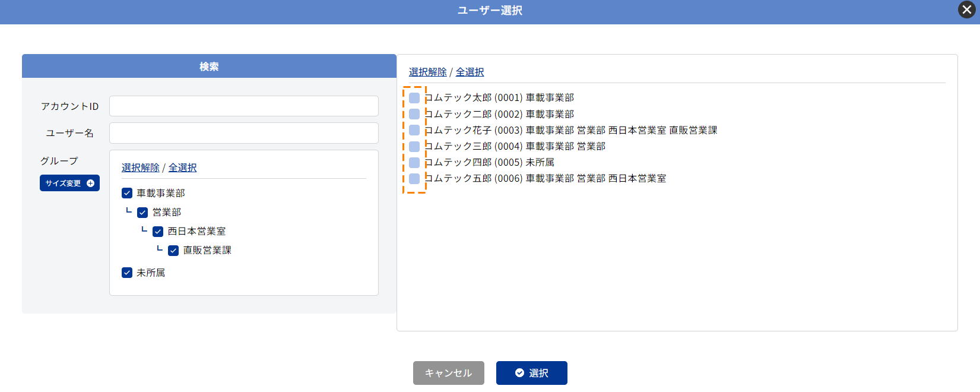Click 選択解除 link in group panel
The width and height of the screenshot is (980, 392).
point(141,167)
